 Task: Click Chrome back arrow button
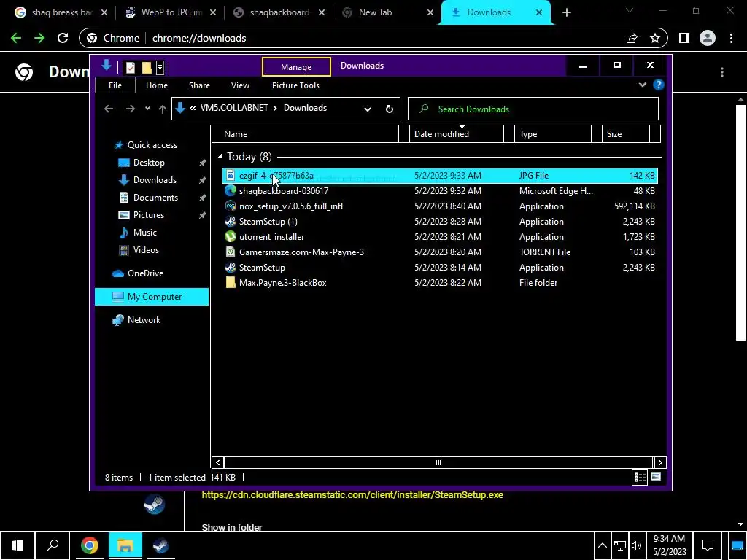click(x=16, y=38)
